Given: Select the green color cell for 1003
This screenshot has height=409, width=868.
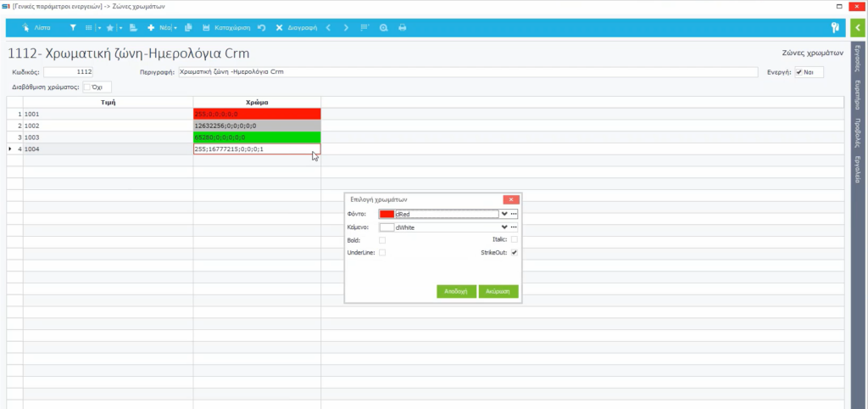Looking at the screenshot, I should pos(257,137).
